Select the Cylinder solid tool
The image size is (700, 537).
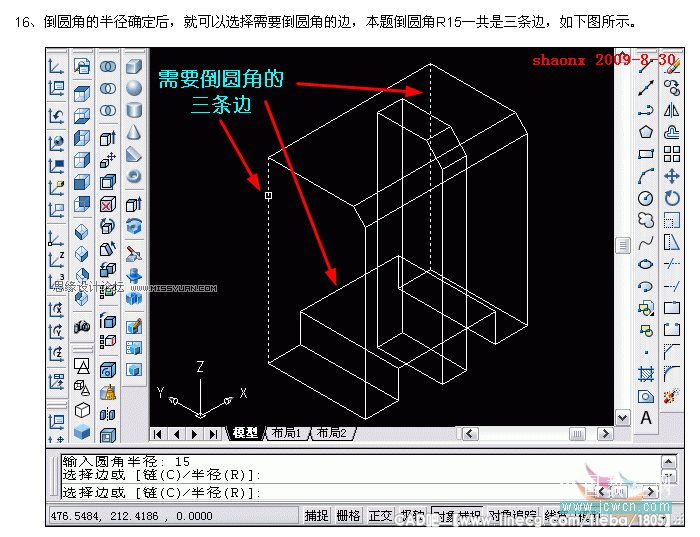coord(133,110)
